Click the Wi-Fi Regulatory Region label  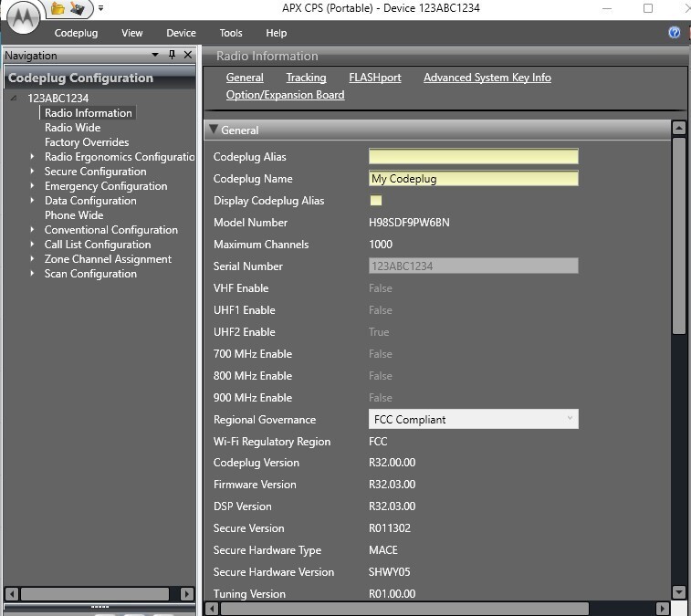pyautogui.click(x=272, y=442)
